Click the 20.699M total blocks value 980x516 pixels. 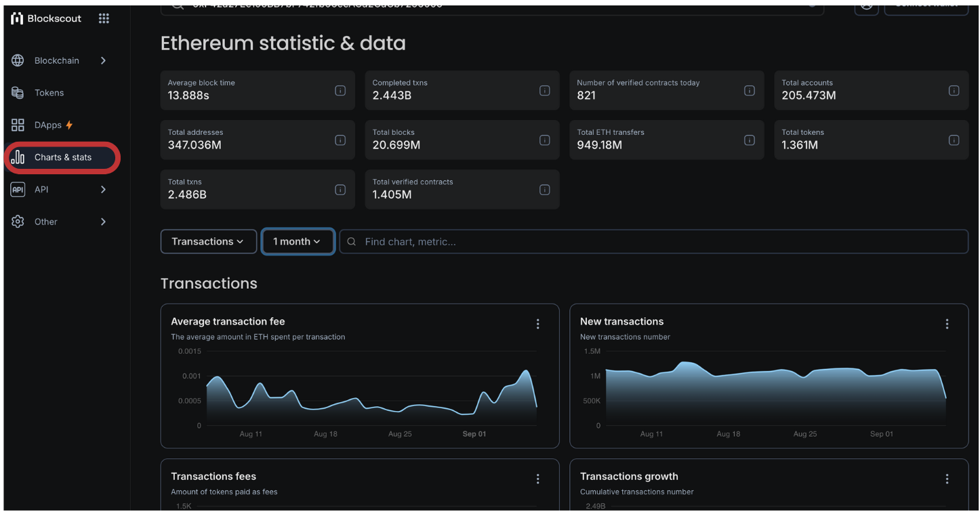[396, 145]
